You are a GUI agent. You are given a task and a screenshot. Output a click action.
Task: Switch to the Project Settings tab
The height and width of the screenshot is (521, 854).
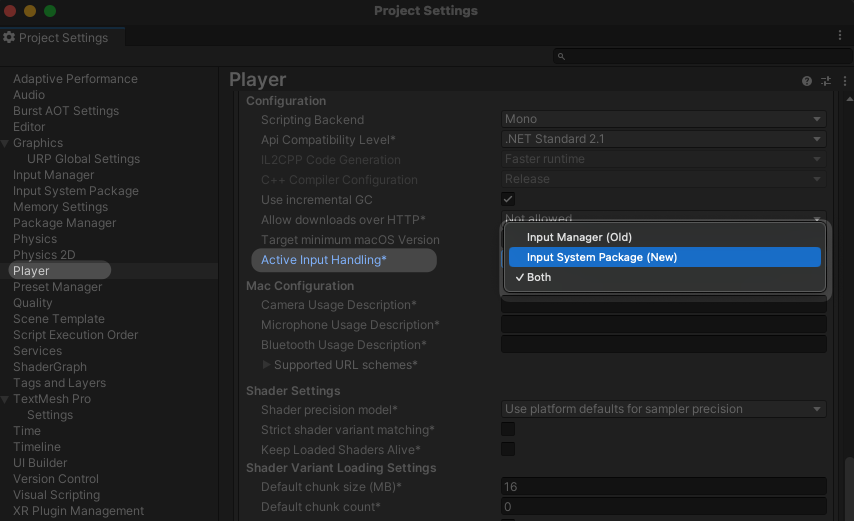62,37
